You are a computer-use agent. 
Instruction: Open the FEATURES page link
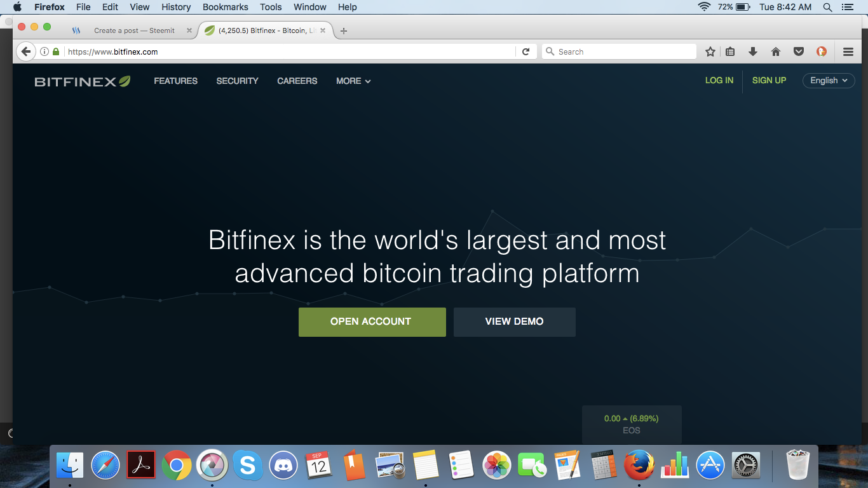(x=175, y=81)
